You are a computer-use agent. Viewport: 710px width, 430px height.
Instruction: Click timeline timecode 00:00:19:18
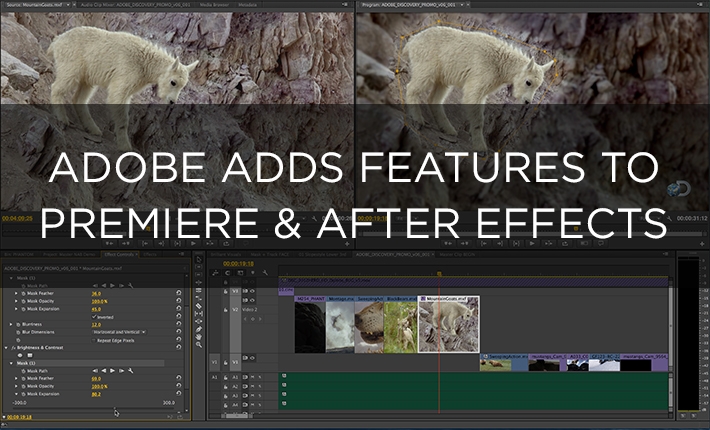(238, 263)
